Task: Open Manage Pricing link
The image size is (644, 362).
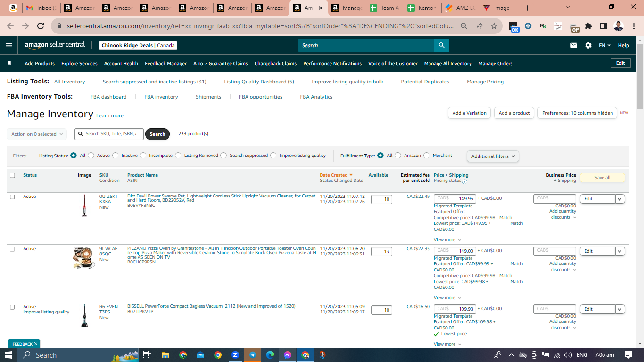Action: tap(485, 82)
